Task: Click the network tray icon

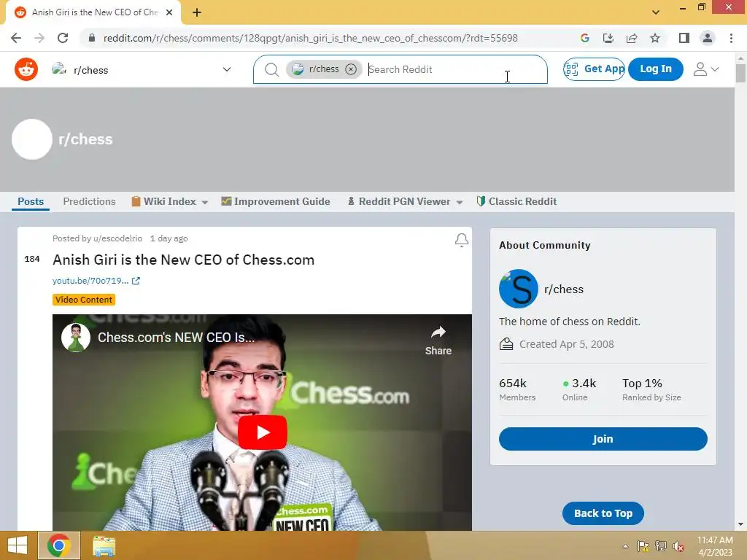Action: (x=661, y=546)
